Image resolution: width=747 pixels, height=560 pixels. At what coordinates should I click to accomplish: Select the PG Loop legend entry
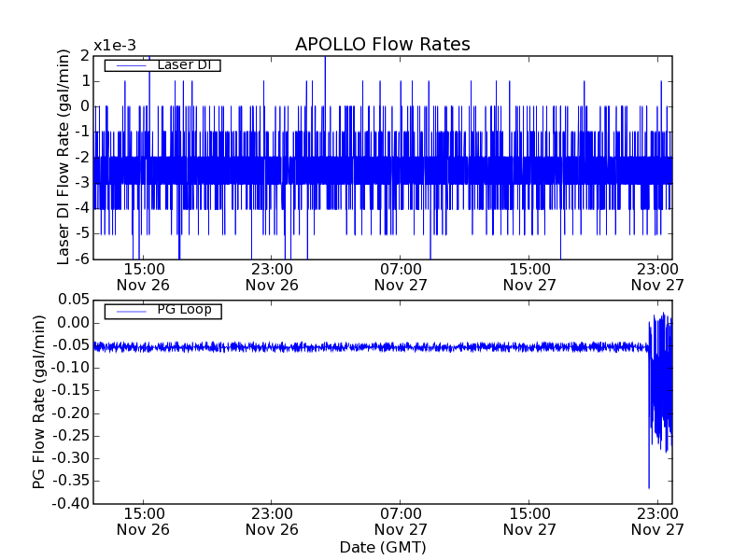click(x=184, y=310)
